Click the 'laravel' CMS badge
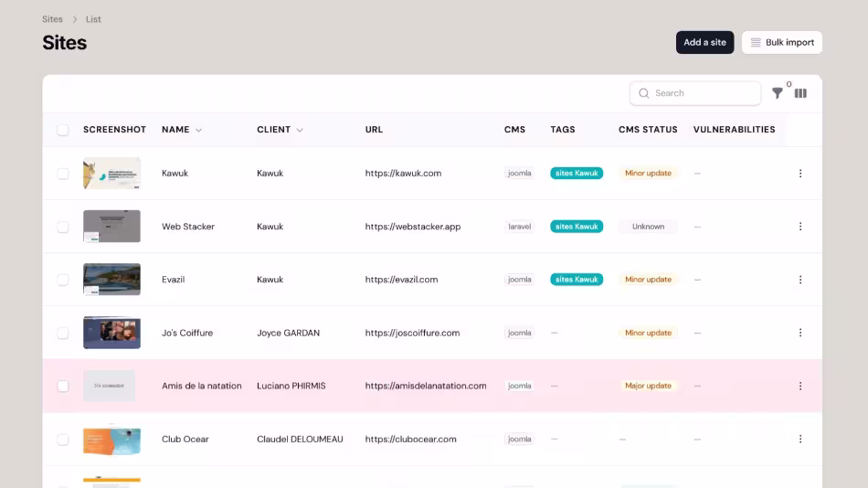 pos(519,227)
